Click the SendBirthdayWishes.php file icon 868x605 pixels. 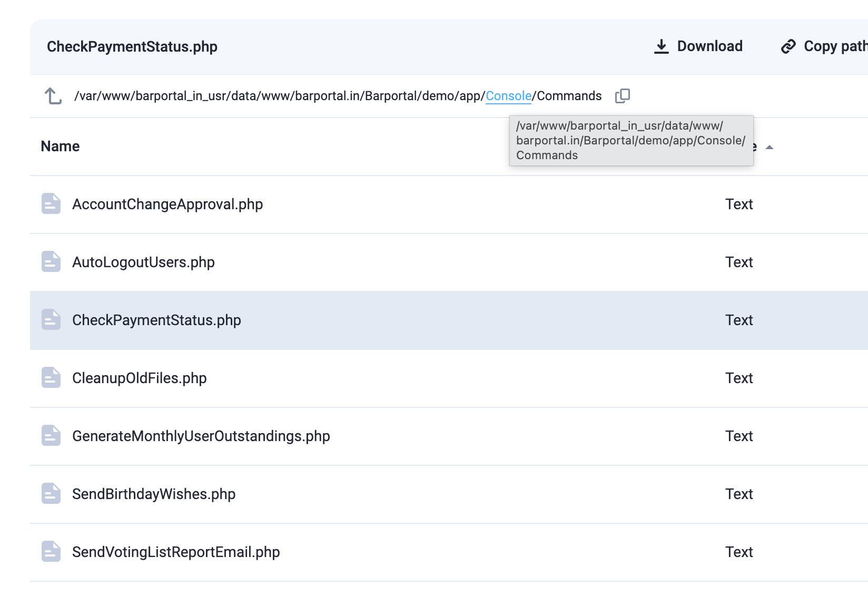pos(51,494)
